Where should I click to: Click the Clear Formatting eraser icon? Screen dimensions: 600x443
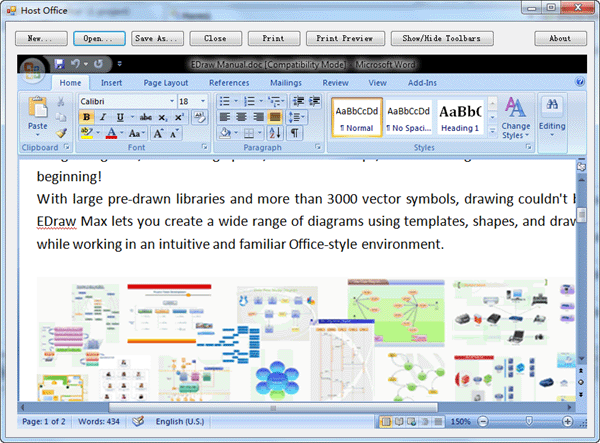point(199,117)
